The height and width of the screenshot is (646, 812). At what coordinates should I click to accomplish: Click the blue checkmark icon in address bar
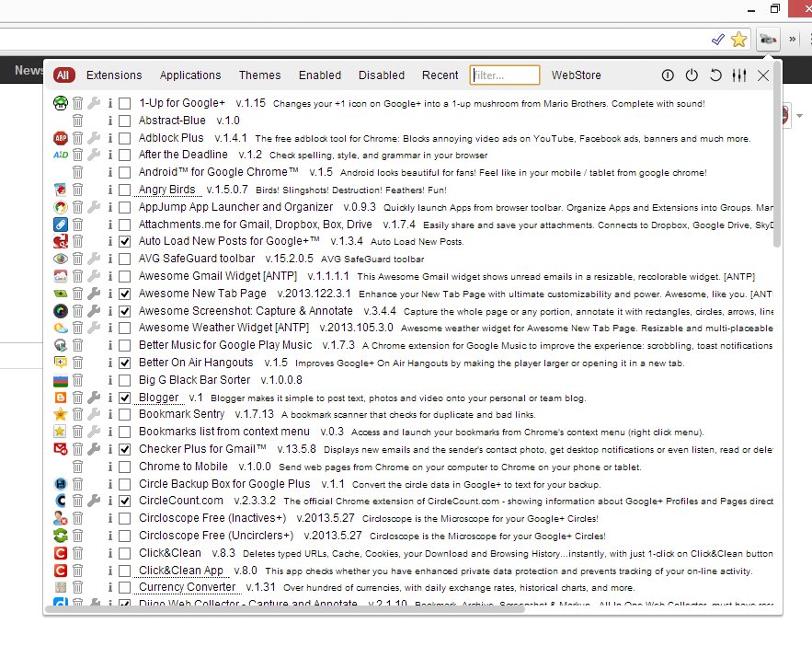pos(718,40)
